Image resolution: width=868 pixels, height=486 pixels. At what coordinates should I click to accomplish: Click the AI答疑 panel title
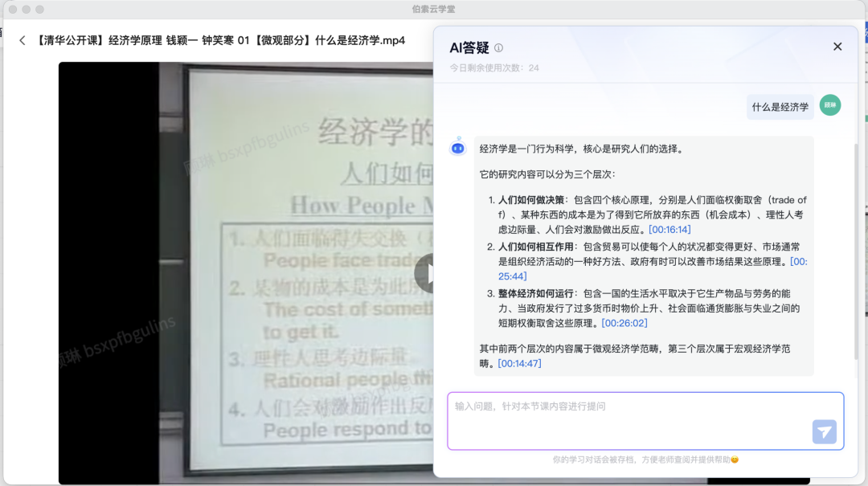click(x=469, y=48)
